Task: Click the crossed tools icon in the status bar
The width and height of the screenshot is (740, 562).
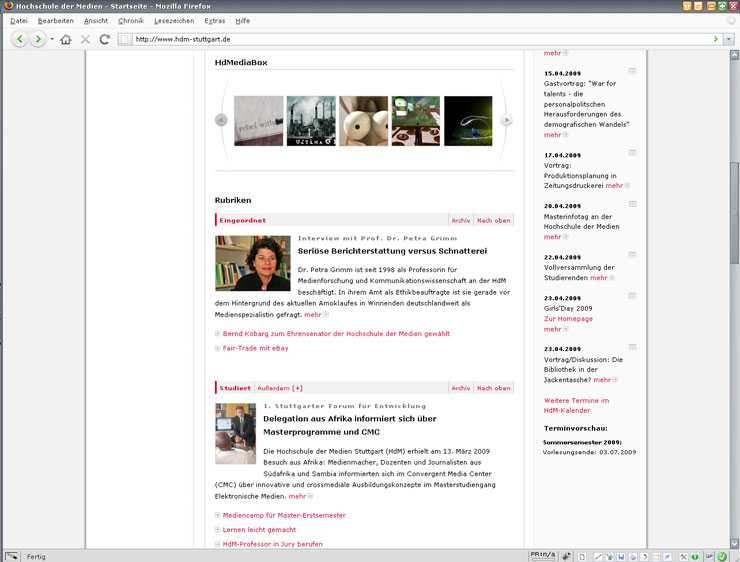Action: pyautogui.click(x=683, y=557)
